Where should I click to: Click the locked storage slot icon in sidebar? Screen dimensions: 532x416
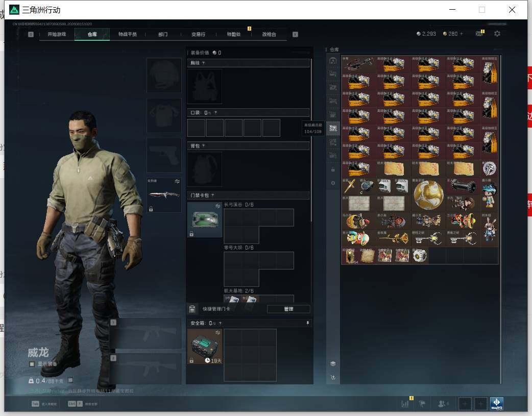(333, 169)
